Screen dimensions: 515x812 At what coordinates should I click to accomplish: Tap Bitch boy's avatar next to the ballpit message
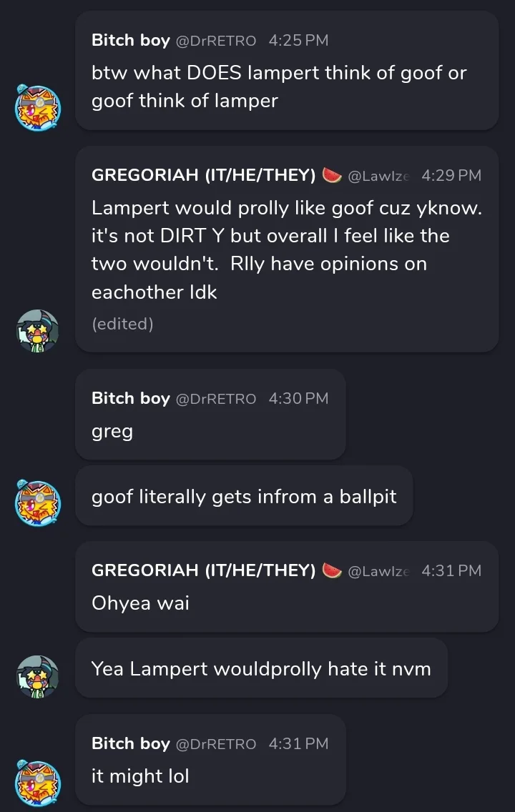(37, 502)
